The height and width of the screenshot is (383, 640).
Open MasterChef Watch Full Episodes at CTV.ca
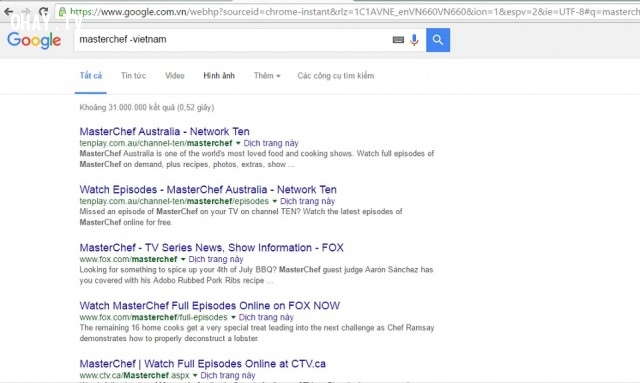202,363
